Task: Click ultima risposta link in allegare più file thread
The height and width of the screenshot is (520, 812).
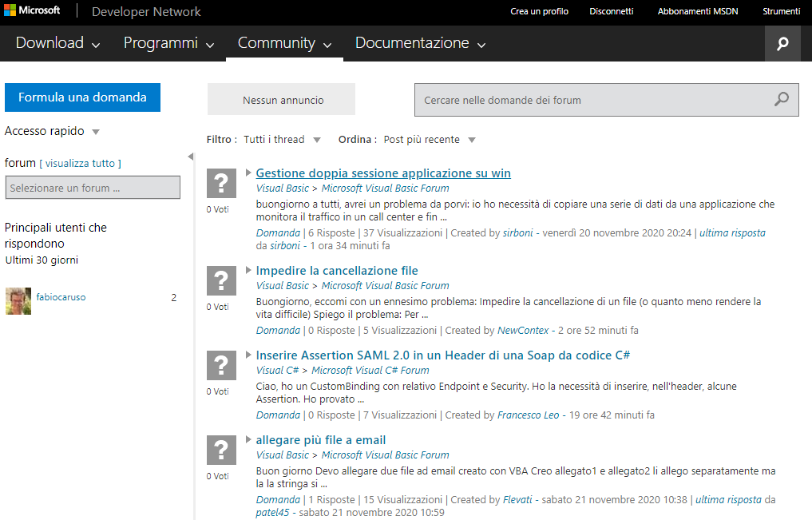Action: pos(728,500)
